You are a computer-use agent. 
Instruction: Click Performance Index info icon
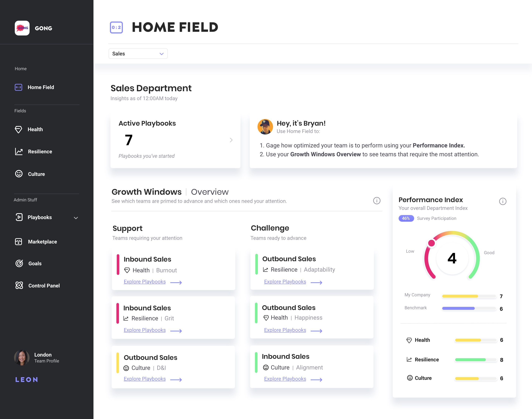click(x=503, y=201)
